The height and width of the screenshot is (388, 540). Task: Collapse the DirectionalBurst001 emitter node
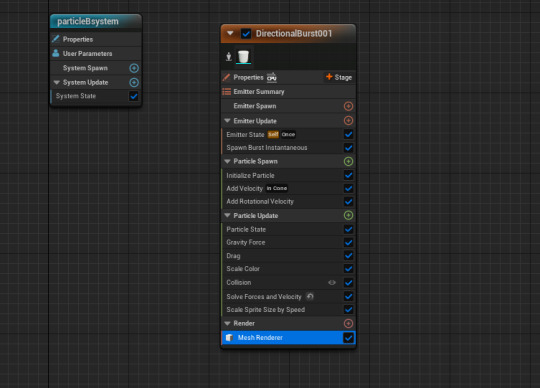[x=230, y=33]
